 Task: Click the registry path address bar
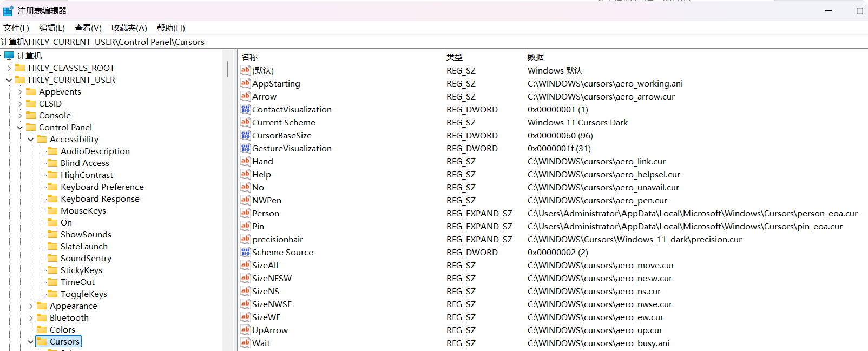pos(434,42)
